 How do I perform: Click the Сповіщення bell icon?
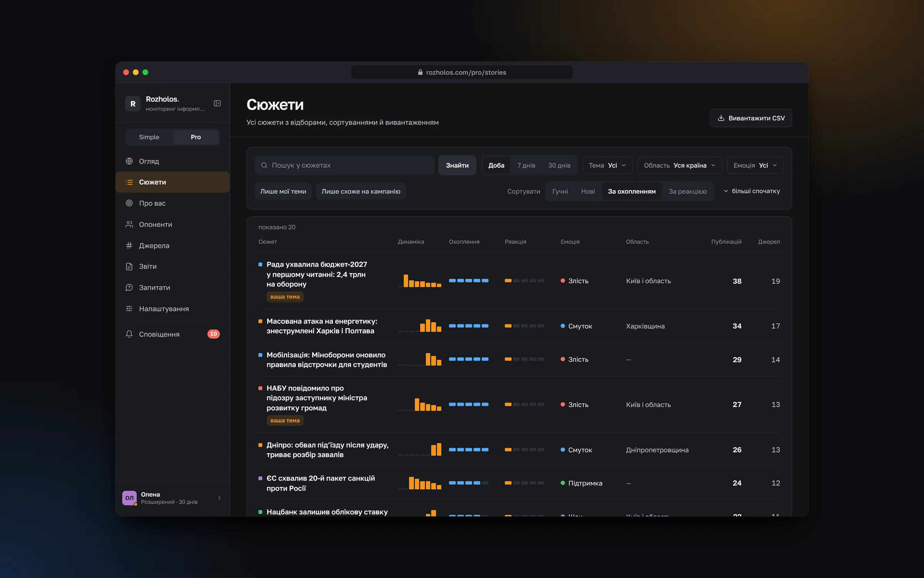129,334
